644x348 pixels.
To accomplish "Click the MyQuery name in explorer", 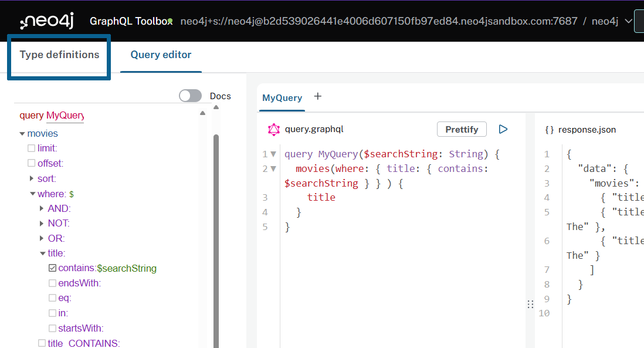I will [65, 116].
